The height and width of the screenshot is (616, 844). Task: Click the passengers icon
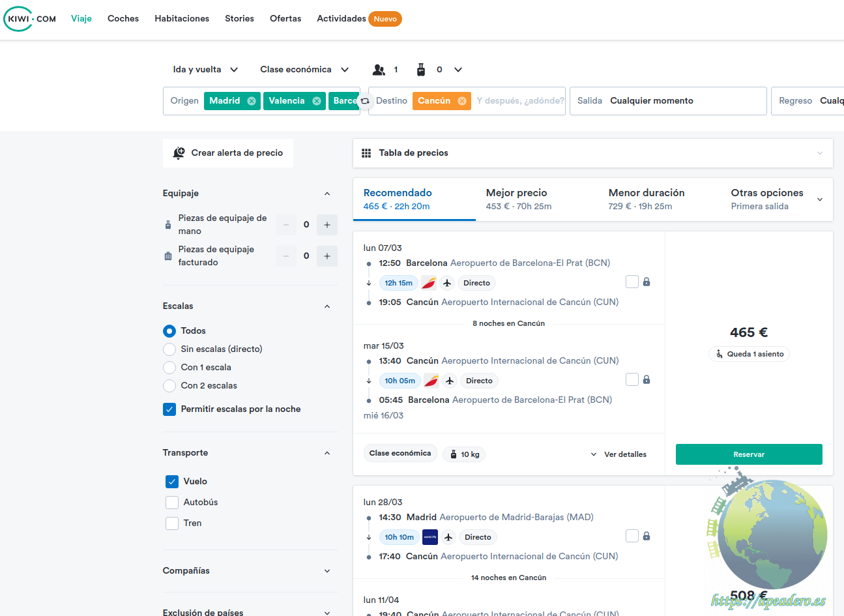(x=379, y=70)
